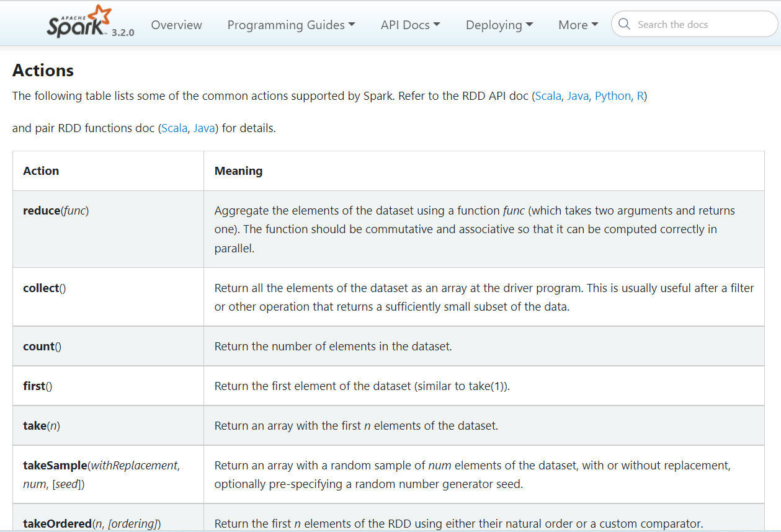Image resolution: width=781 pixels, height=532 pixels.
Task: Open the More dropdown menu
Action: 578,25
